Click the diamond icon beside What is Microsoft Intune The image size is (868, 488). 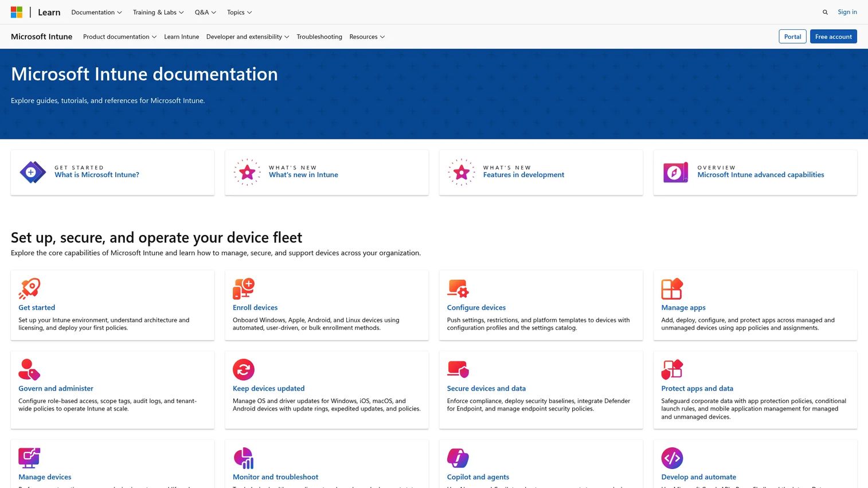tap(33, 172)
